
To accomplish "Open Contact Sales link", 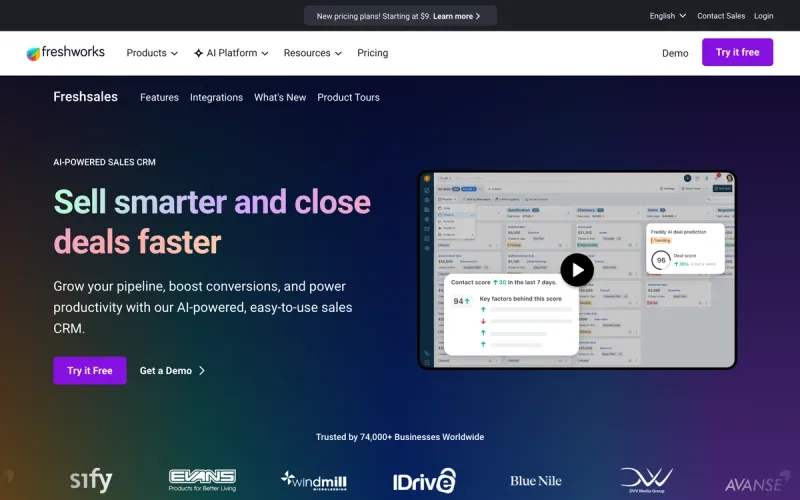I will click(721, 16).
